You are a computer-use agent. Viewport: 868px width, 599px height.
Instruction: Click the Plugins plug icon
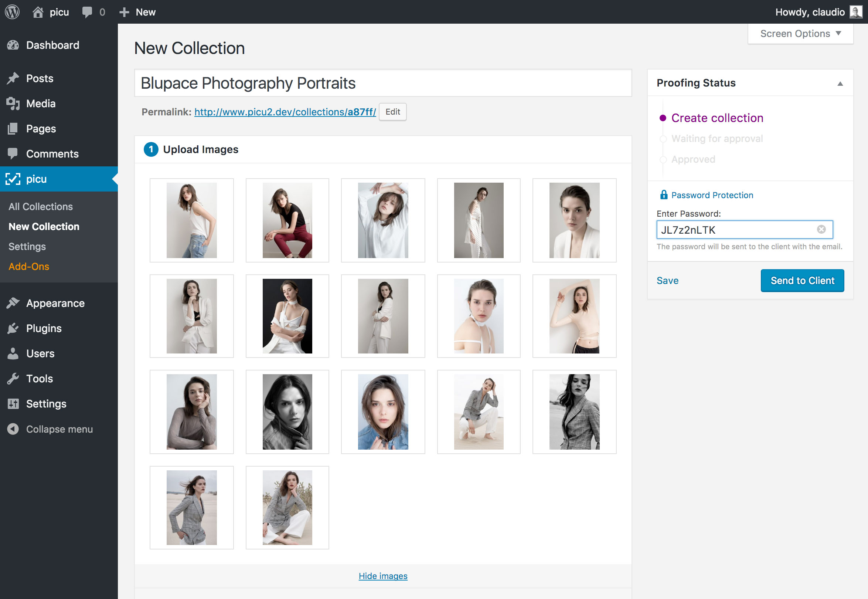pos(13,328)
